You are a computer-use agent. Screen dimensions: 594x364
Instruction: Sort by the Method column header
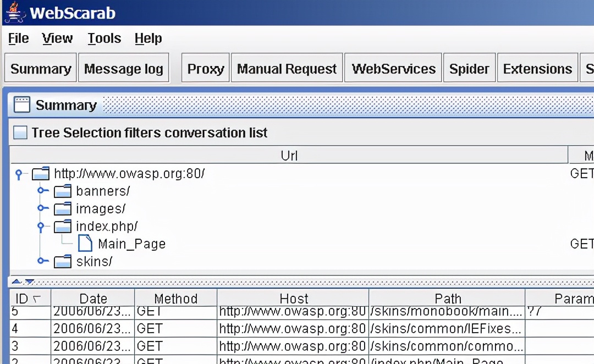pyautogui.click(x=176, y=299)
